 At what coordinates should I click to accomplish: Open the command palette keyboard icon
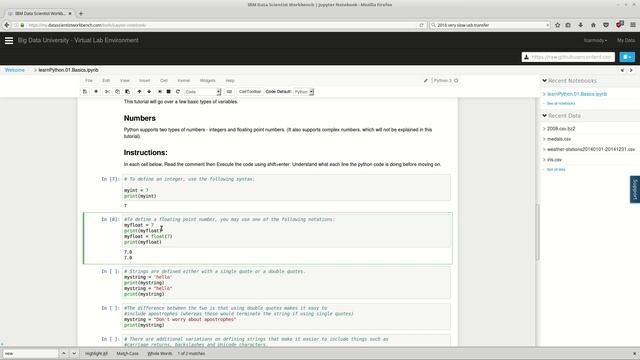click(229, 92)
